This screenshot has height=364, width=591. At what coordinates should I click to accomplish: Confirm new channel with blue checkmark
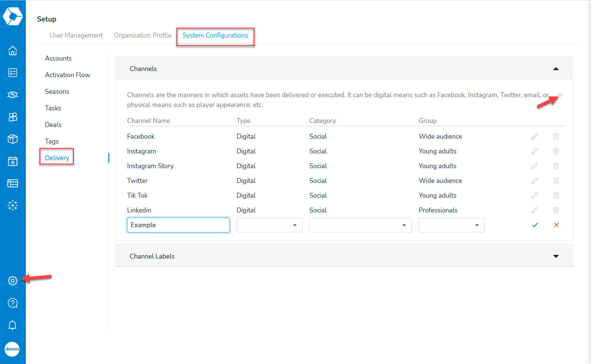[535, 225]
